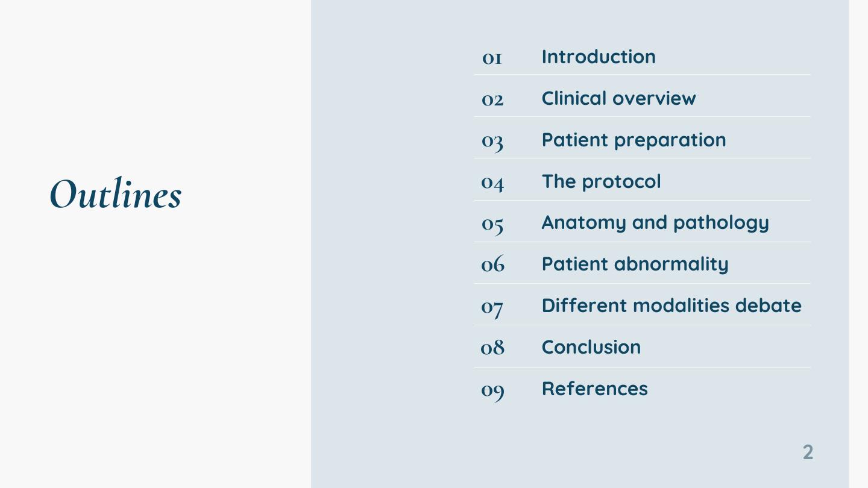Choose the number 06 label
Screen dimensions: 868x488
pyautogui.click(x=492, y=264)
